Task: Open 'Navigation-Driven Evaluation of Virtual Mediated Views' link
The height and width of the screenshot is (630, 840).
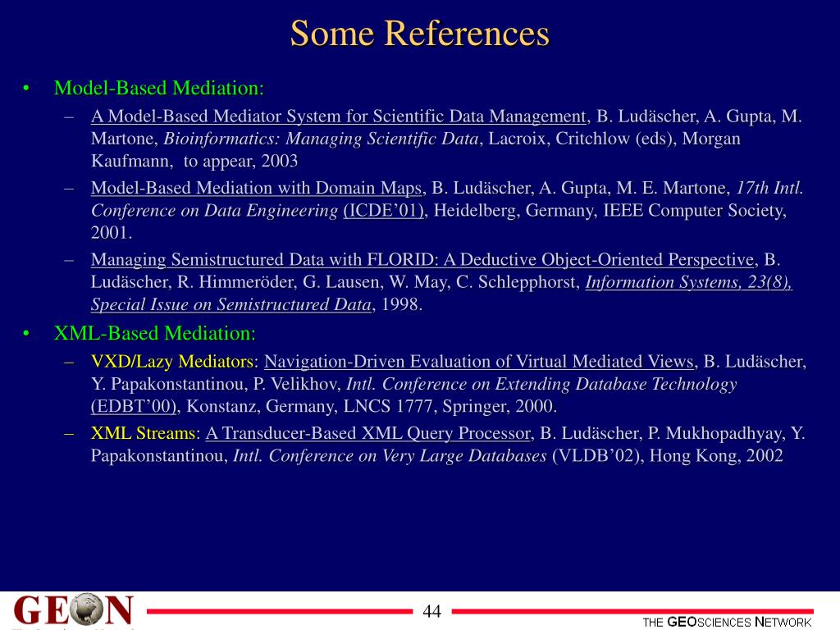Action: [479, 362]
